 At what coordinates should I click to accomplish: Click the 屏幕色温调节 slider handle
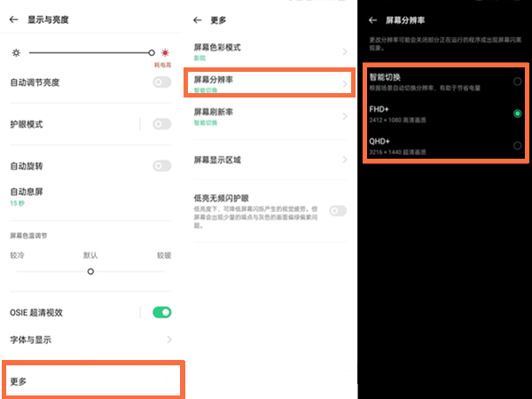point(90,271)
